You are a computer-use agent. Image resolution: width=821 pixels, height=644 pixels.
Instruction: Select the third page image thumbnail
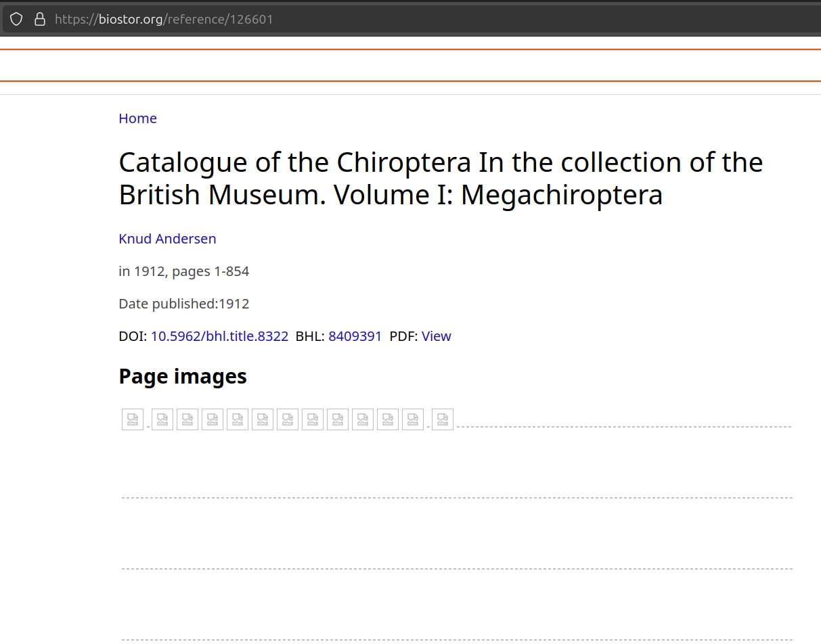click(x=187, y=419)
